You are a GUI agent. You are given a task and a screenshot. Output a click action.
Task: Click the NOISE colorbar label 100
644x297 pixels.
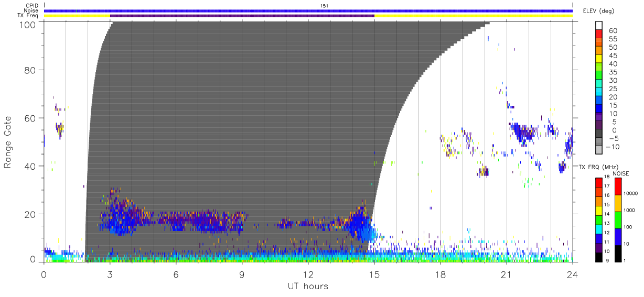(629, 227)
